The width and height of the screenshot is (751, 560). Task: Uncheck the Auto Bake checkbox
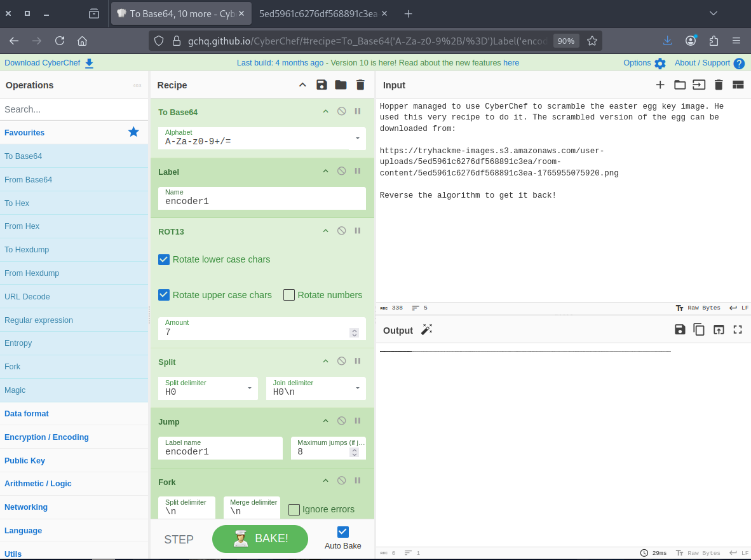(x=343, y=532)
